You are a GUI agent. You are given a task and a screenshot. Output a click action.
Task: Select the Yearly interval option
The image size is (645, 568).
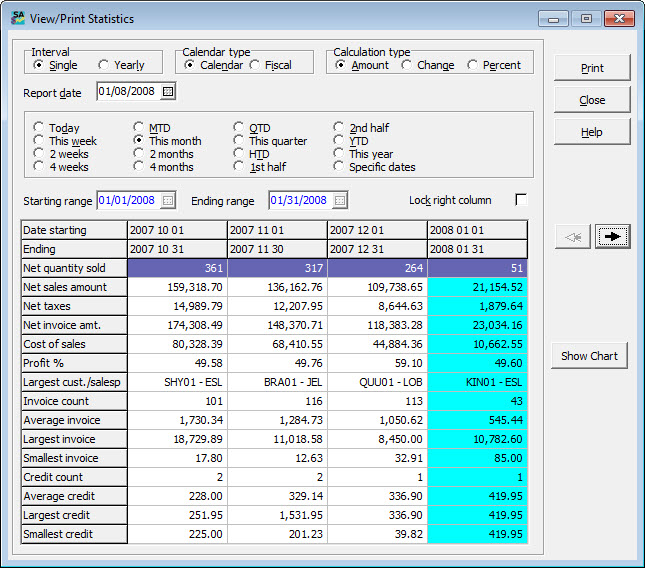104,66
